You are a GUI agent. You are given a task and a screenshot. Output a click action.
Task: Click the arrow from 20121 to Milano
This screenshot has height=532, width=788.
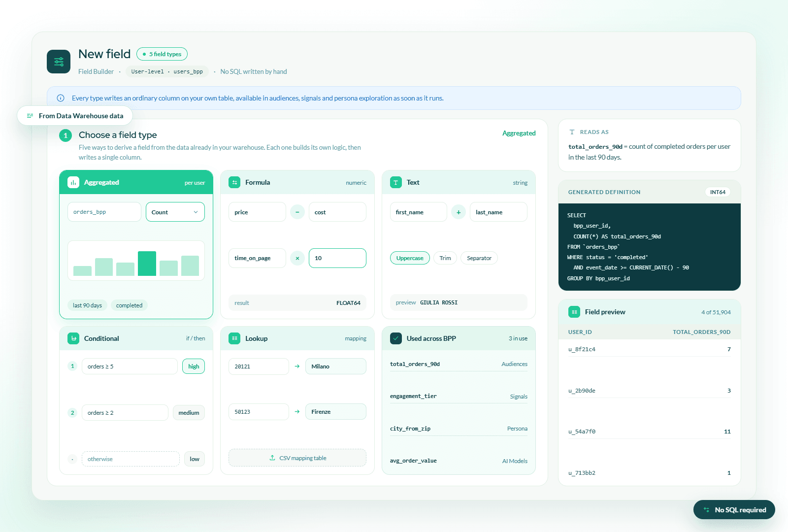click(297, 366)
